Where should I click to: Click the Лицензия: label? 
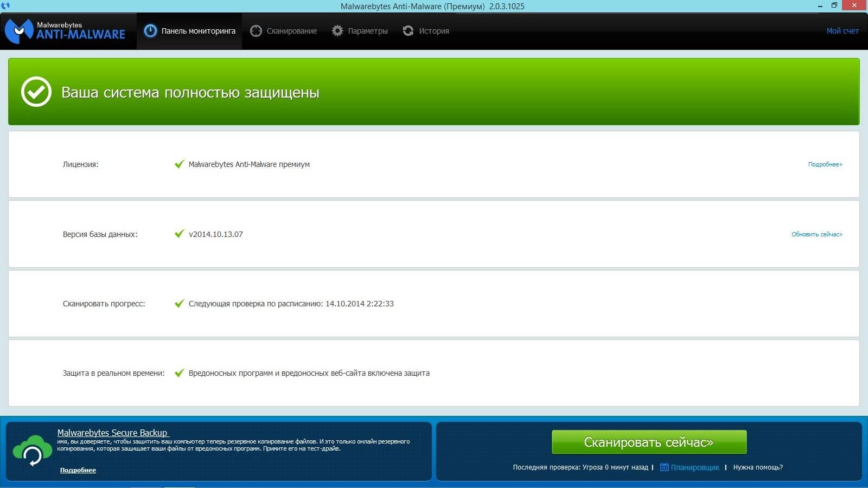[x=80, y=164]
